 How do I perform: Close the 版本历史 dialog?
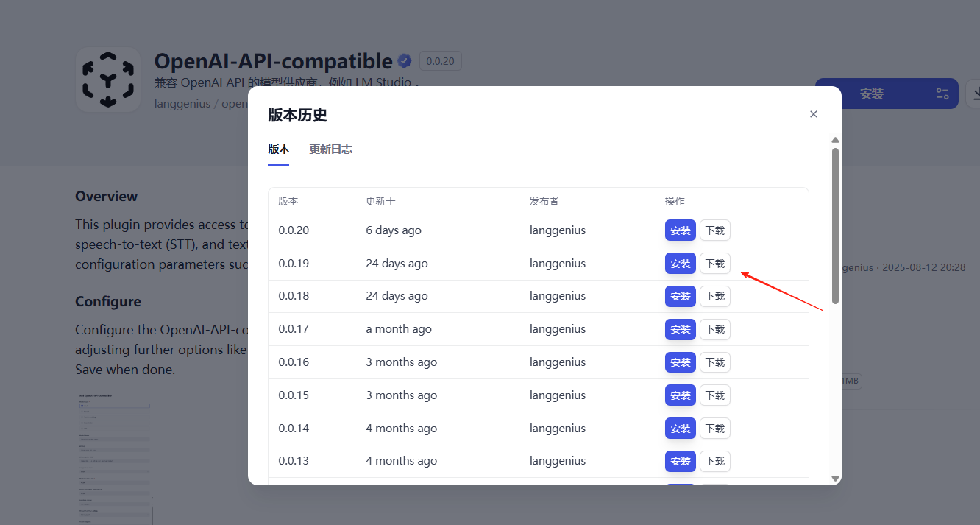813,114
